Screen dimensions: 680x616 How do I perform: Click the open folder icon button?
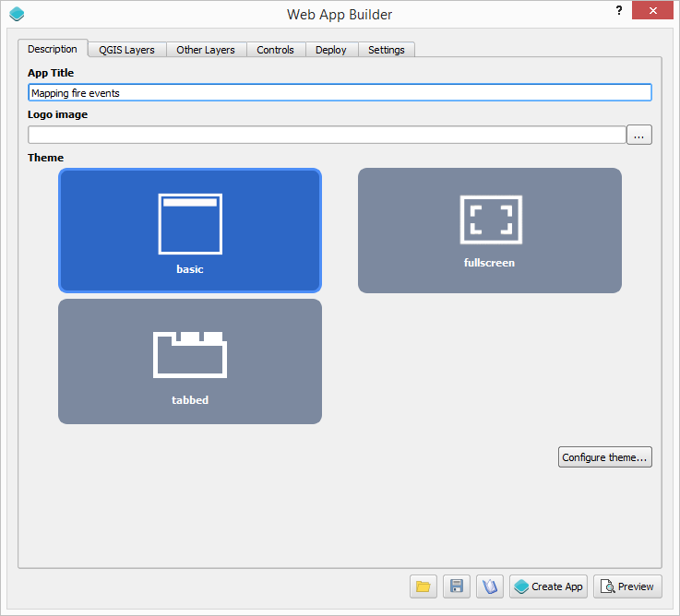[x=424, y=586]
